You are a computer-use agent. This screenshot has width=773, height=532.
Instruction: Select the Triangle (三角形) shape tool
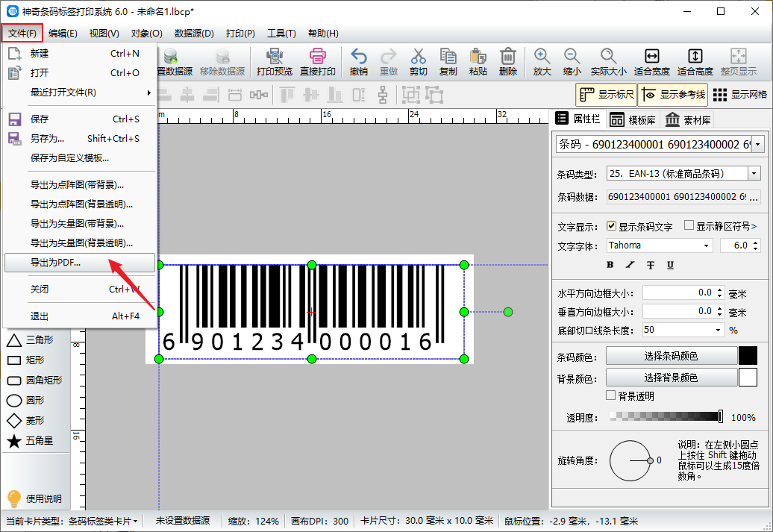pyautogui.click(x=31, y=339)
